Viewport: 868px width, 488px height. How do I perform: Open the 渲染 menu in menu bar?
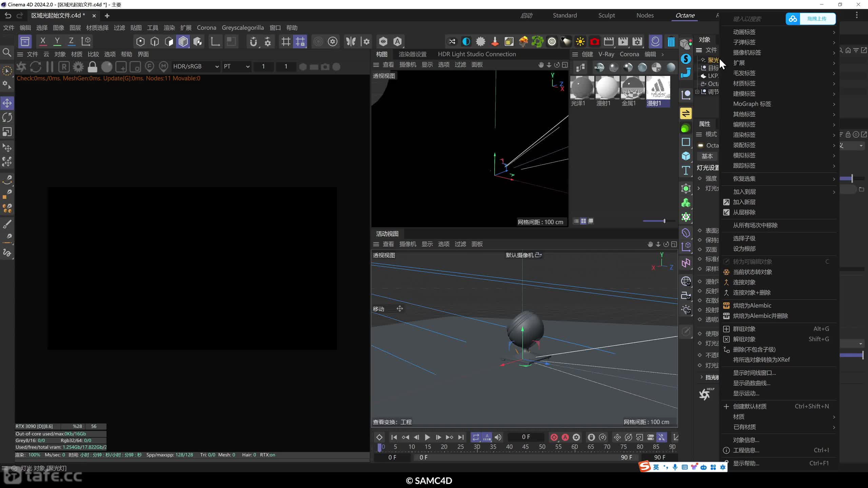pos(169,27)
